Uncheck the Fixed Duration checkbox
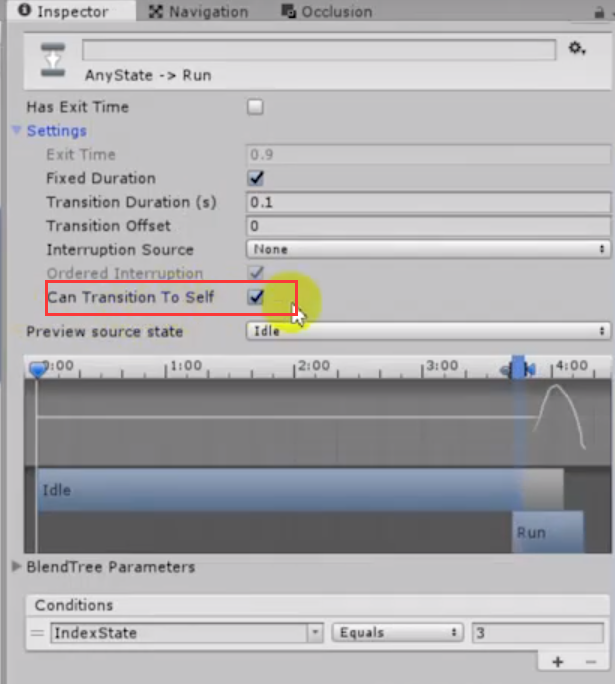The height and width of the screenshot is (684, 615). pos(255,178)
